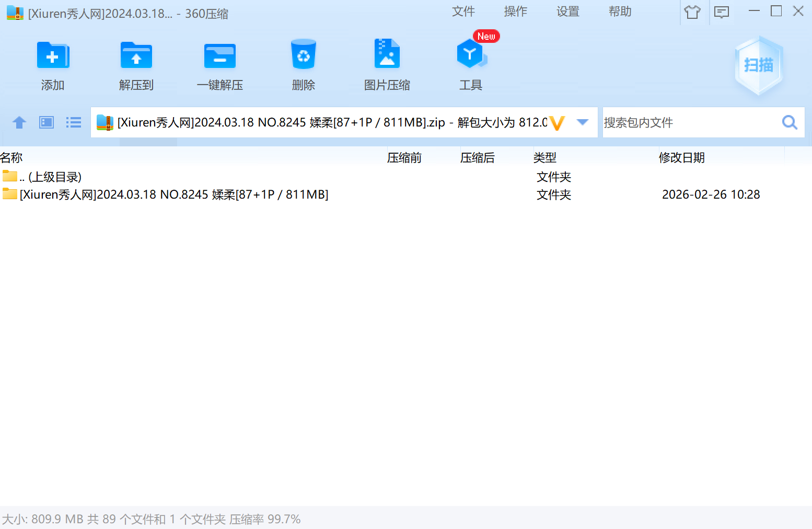812x529 pixels.
Task: Click the 搜索包内文件 search field
Action: [690, 122]
